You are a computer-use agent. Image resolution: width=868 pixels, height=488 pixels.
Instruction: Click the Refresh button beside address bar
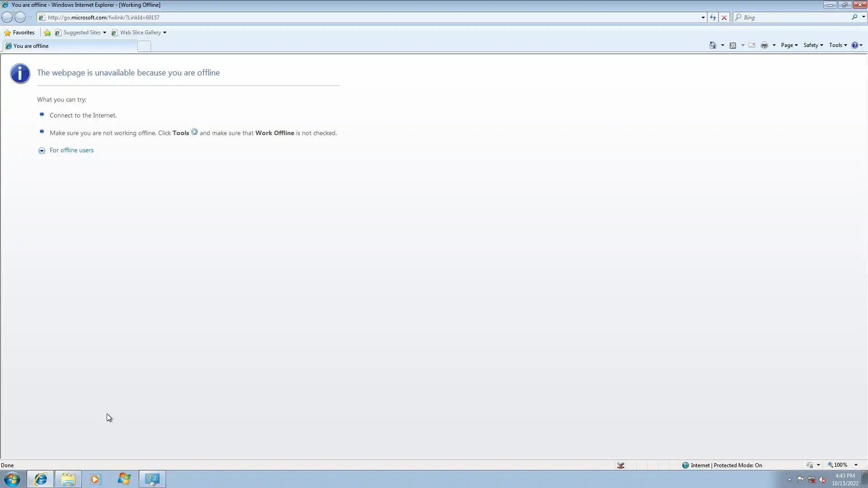point(713,18)
